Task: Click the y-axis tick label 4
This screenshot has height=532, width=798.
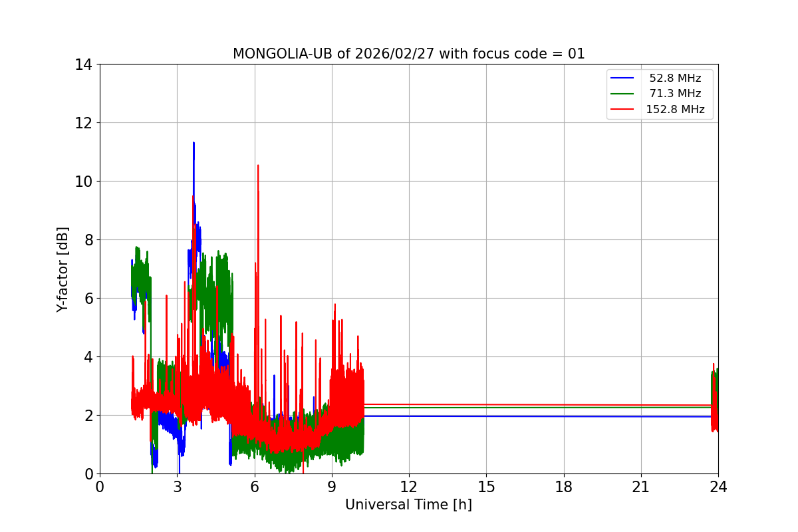Action: point(88,357)
